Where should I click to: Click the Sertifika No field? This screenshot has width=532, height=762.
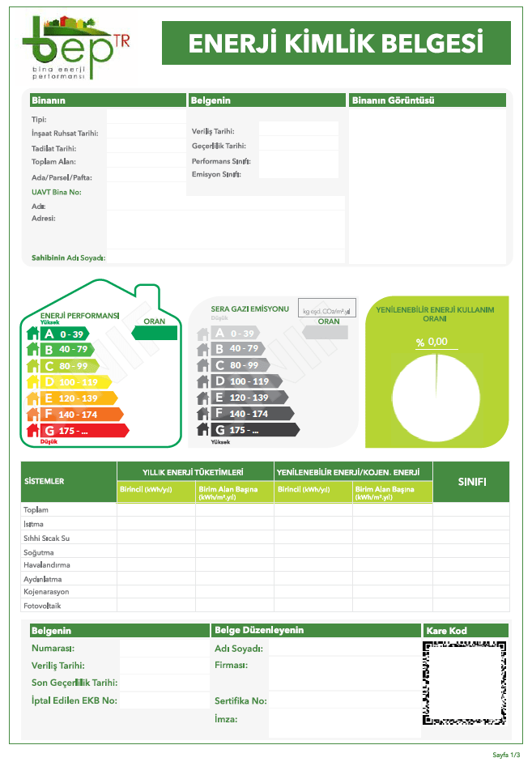(x=344, y=700)
